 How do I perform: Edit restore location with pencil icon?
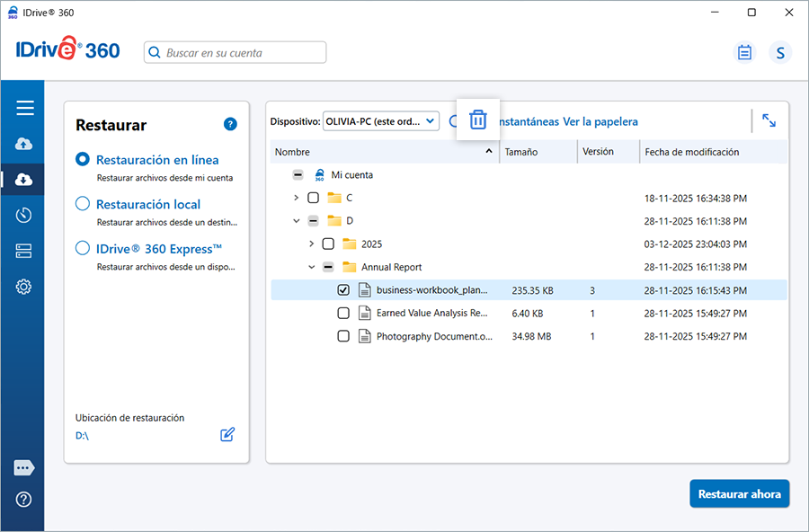click(227, 435)
